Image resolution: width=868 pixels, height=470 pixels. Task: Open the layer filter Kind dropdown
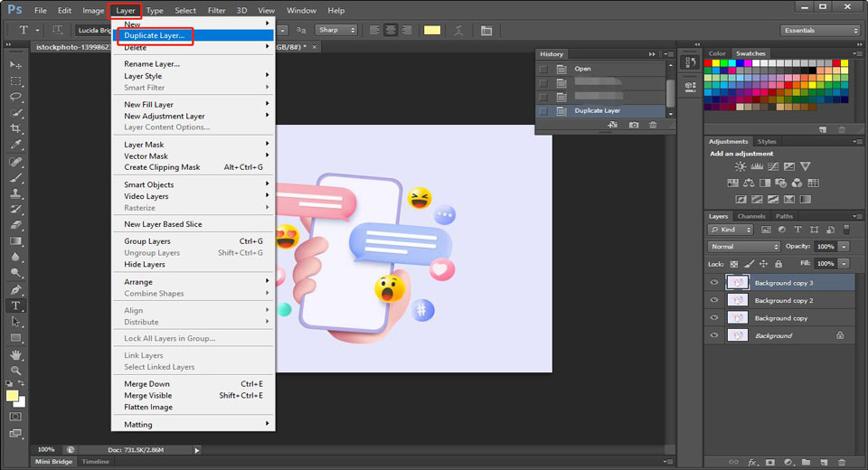pyautogui.click(x=731, y=230)
